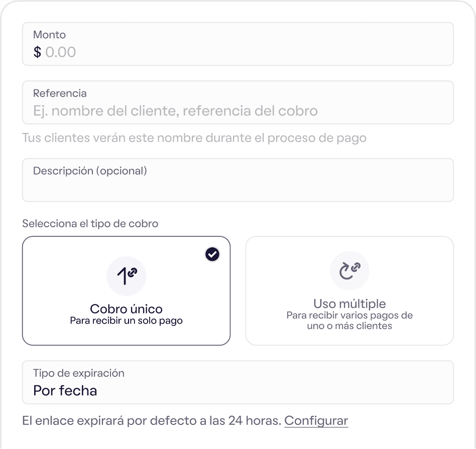Select the Uso múltiple payment type card
Screen dimensions: 476x449
coord(349,290)
